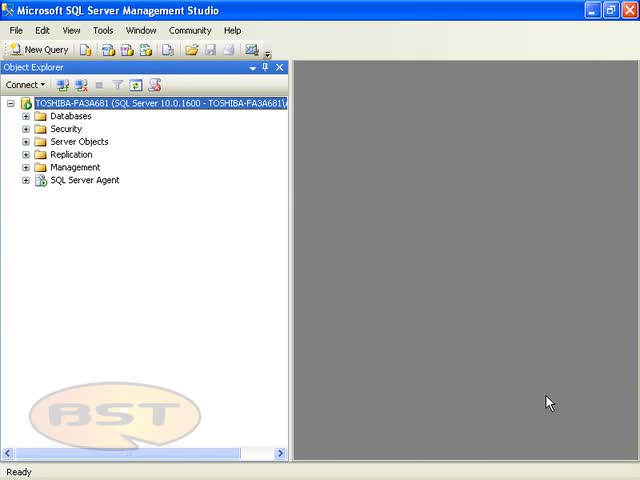Open Database Engine Query icon in toolbar
Screen dimensions: 640x480
[x=85, y=50]
